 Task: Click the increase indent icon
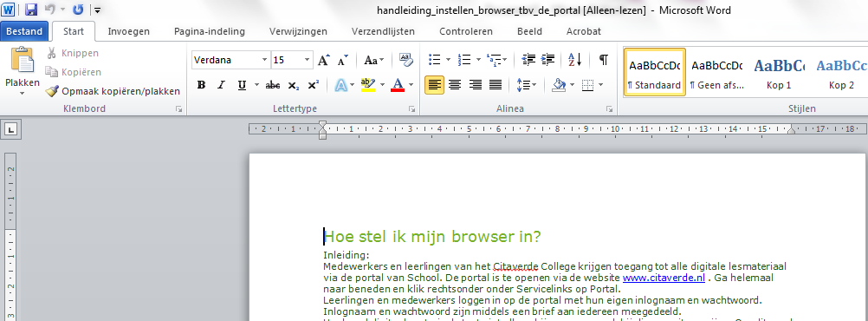click(547, 59)
